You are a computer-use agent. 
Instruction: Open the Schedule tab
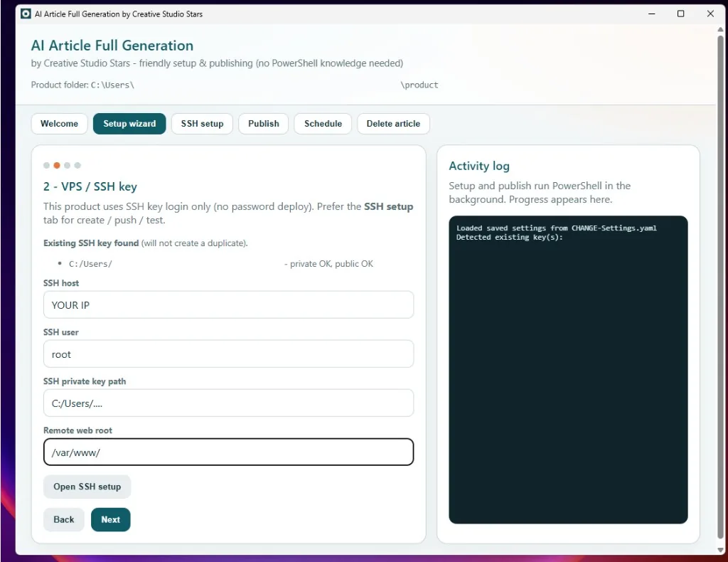tap(323, 124)
